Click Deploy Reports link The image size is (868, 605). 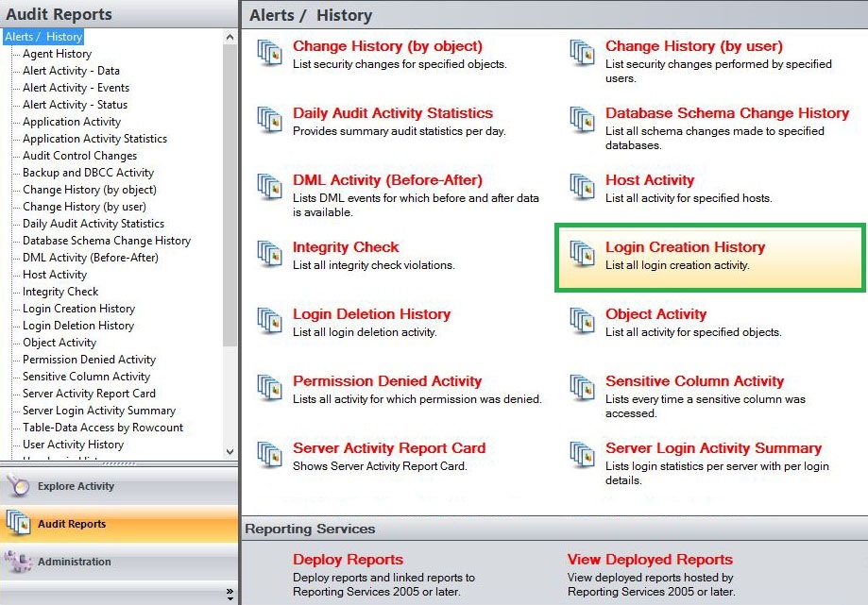coord(348,559)
